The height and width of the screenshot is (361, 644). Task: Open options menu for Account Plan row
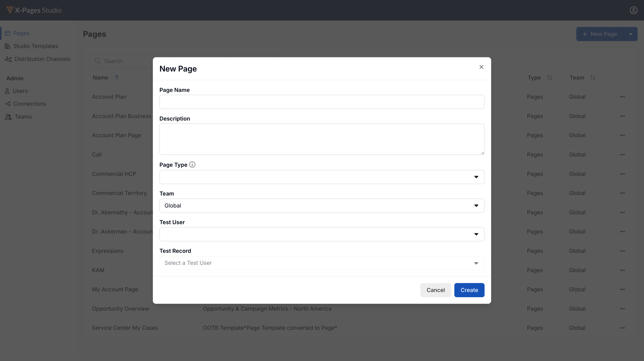coord(622,97)
